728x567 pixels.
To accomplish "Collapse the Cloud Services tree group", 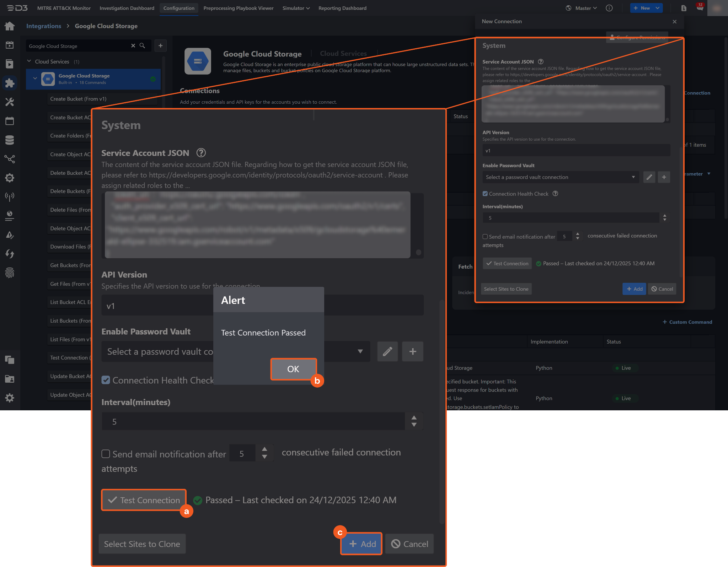I will tap(29, 61).
